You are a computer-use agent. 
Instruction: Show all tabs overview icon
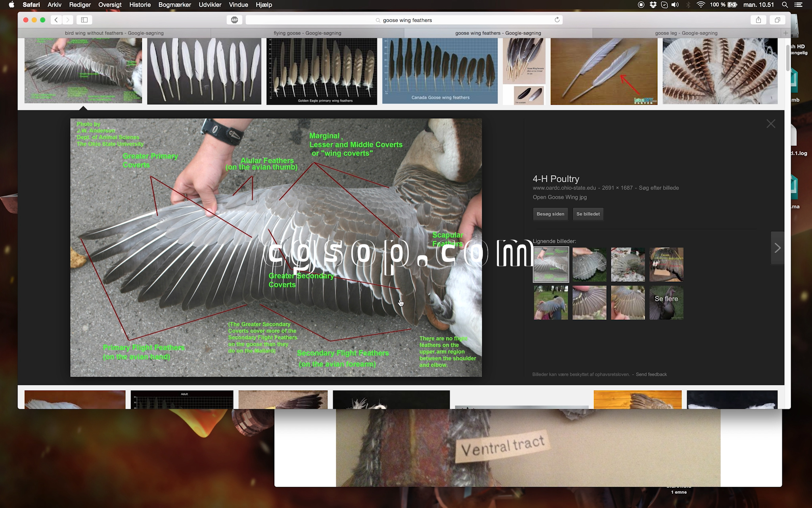[x=777, y=20]
